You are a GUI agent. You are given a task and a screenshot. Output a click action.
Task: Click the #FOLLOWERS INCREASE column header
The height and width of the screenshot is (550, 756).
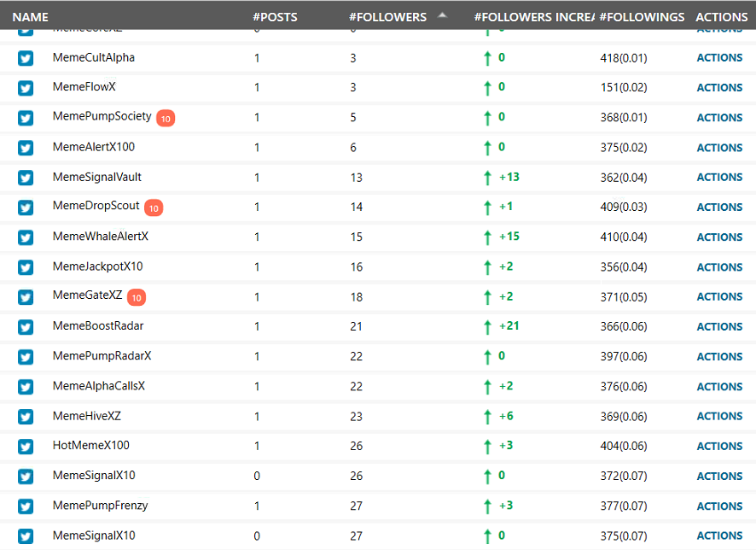click(534, 17)
